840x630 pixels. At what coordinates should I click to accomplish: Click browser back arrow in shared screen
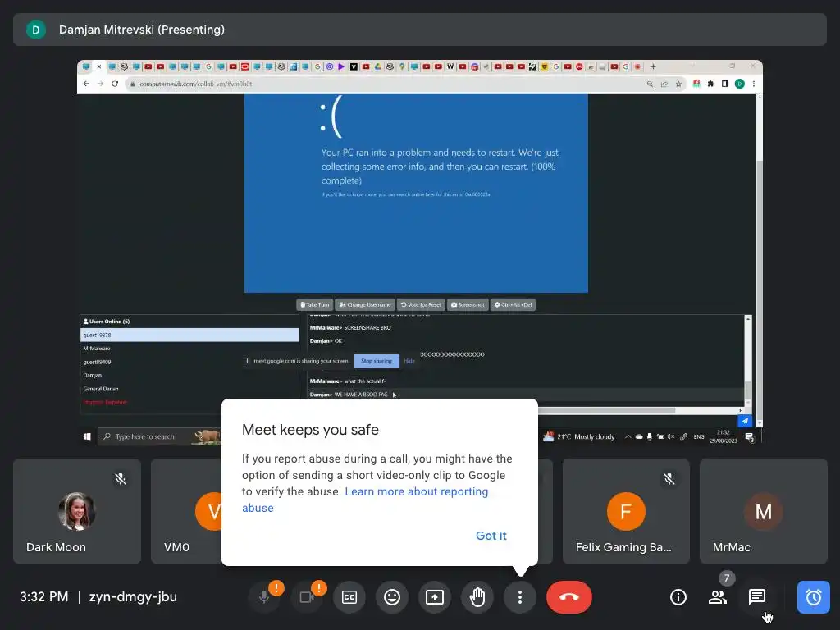[86, 84]
